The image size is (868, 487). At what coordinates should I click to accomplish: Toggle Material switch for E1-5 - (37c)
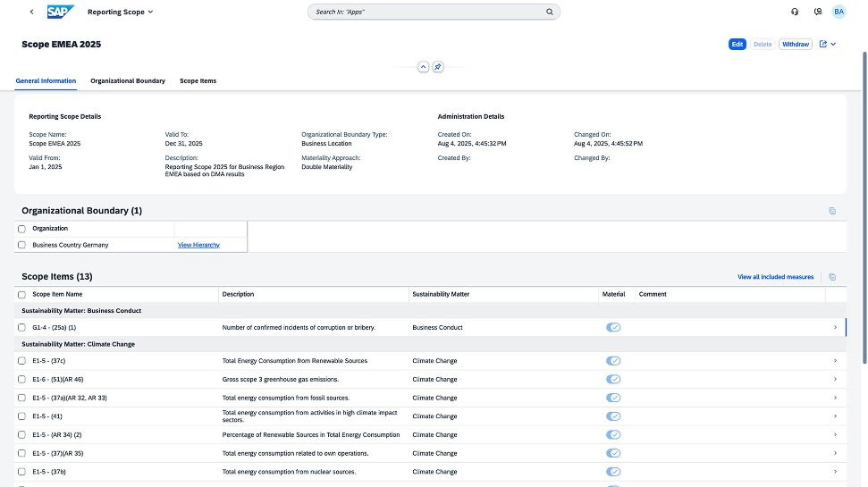coord(613,361)
